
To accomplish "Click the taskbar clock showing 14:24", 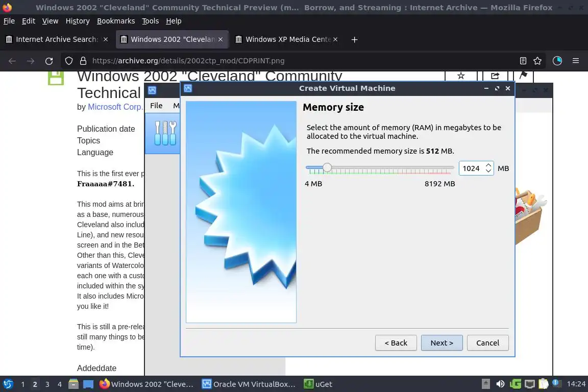I will click(x=576, y=384).
